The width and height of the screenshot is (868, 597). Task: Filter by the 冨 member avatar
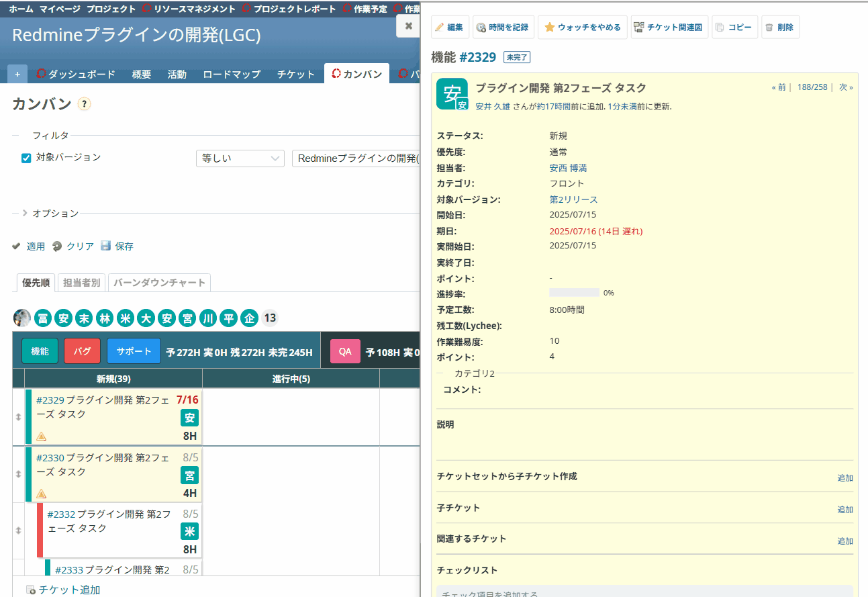pyautogui.click(x=43, y=318)
